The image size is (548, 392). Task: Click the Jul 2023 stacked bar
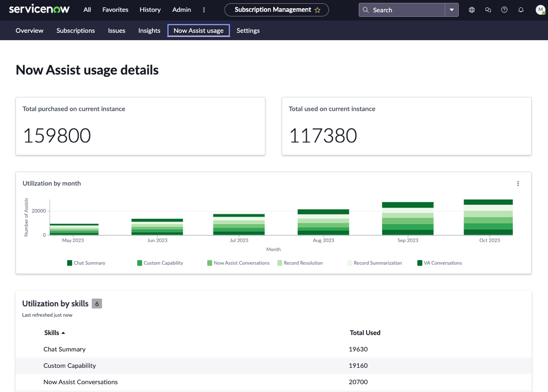coord(239,225)
